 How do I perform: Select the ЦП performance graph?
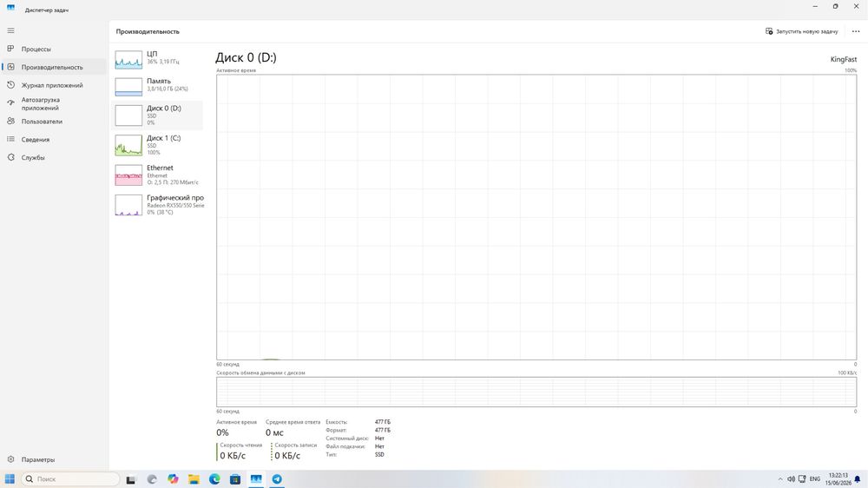click(x=157, y=59)
